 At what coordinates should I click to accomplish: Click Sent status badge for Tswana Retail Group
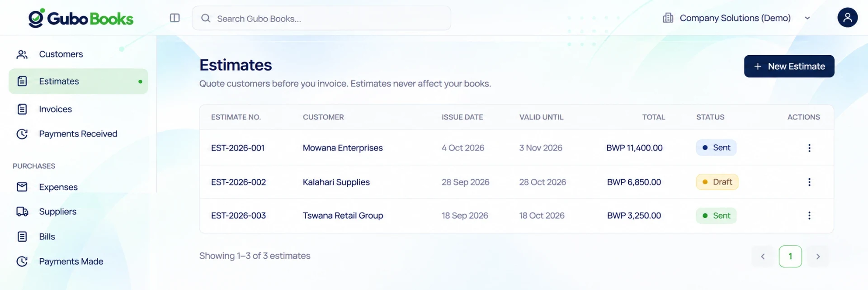pos(716,216)
